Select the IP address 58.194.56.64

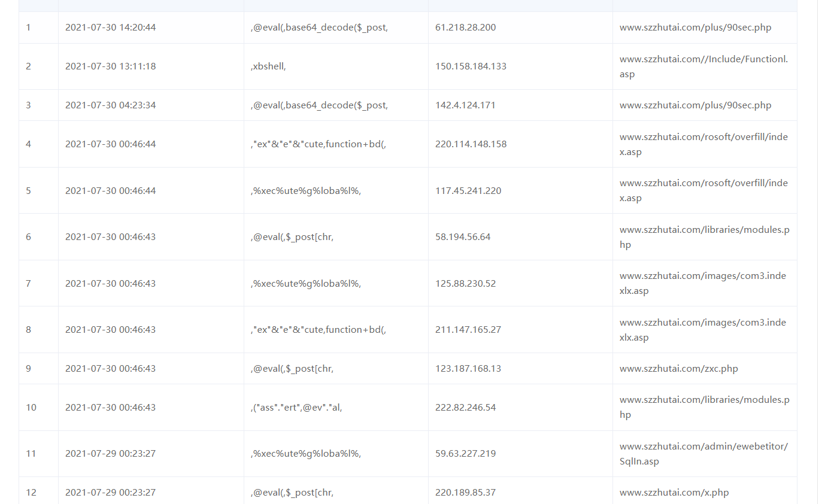(463, 237)
